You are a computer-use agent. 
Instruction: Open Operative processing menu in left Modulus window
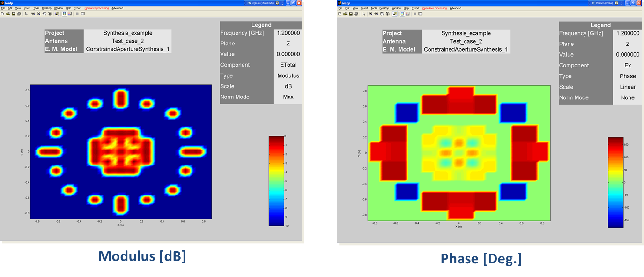[97, 8]
